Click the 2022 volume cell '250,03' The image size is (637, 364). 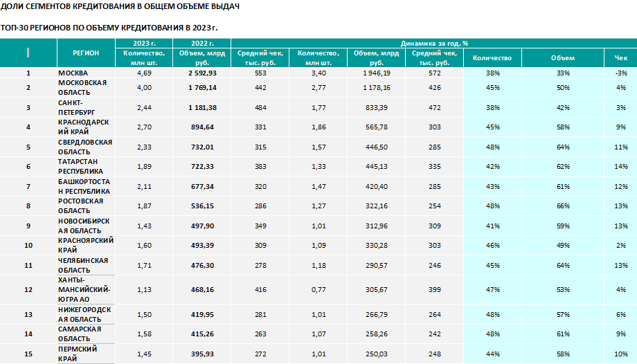click(377, 354)
